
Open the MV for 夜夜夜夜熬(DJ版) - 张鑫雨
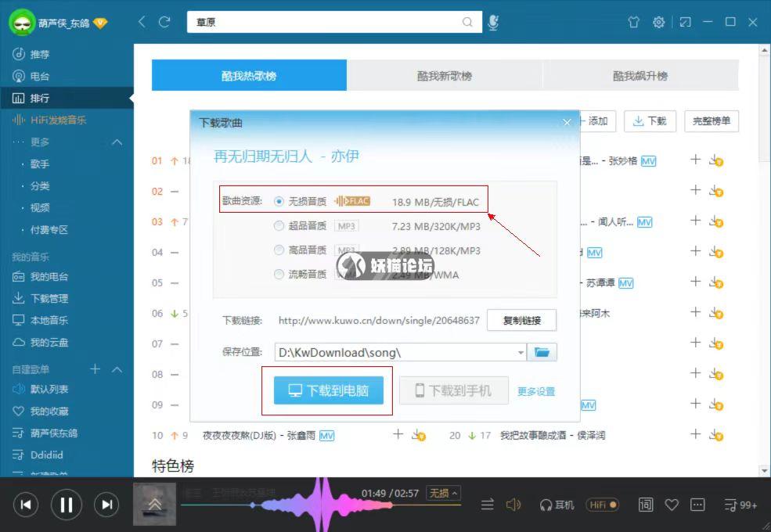[x=326, y=436]
